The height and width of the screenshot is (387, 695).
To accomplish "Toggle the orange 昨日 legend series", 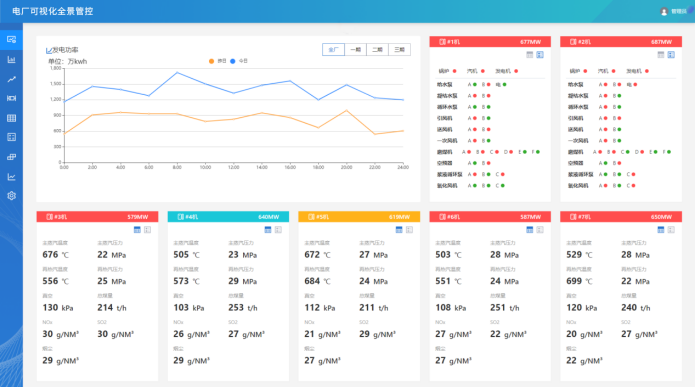I will [217, 61].
